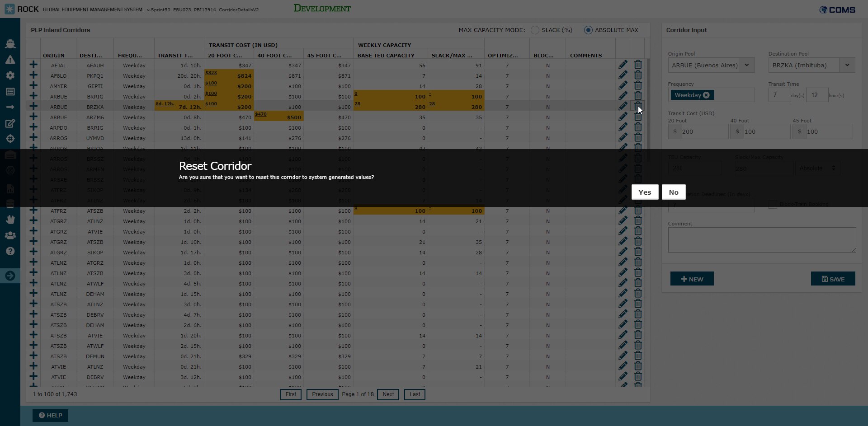Click the Comment text area

coord(762,239)
